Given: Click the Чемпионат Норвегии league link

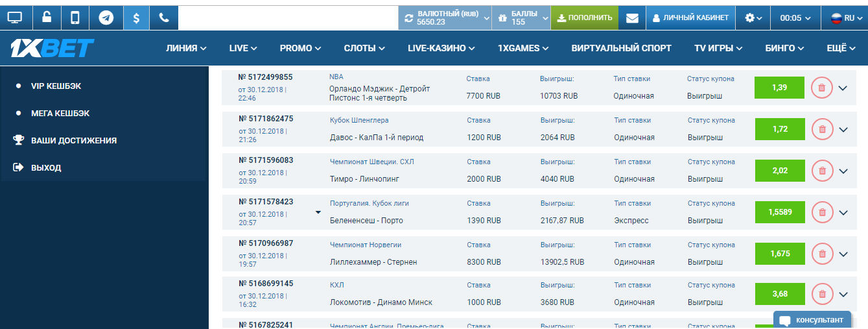Looking at the screenshot, I should 366,245.
